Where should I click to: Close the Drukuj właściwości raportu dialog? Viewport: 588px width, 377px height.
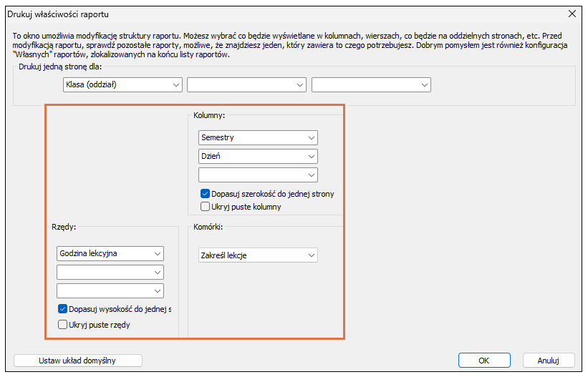(x=572, y=14)
